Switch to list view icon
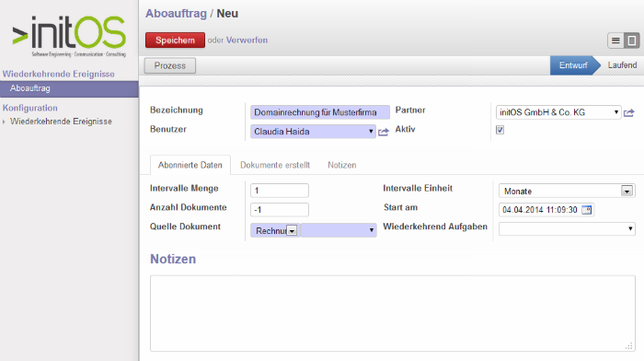This screenshot has width=644, height=361. click(615, 41)
